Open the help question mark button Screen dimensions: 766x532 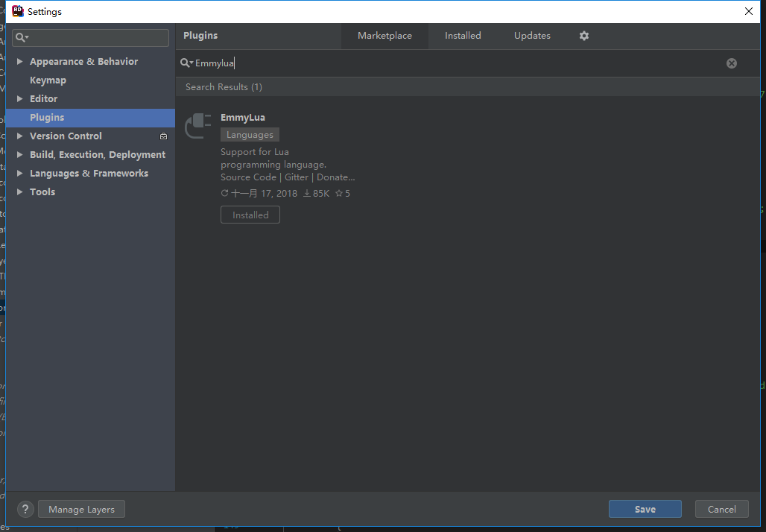tap(25, 509)
